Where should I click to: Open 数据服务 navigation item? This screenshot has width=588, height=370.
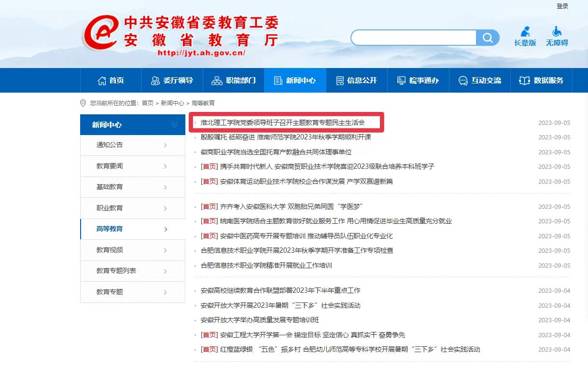(x=541, y=81)
